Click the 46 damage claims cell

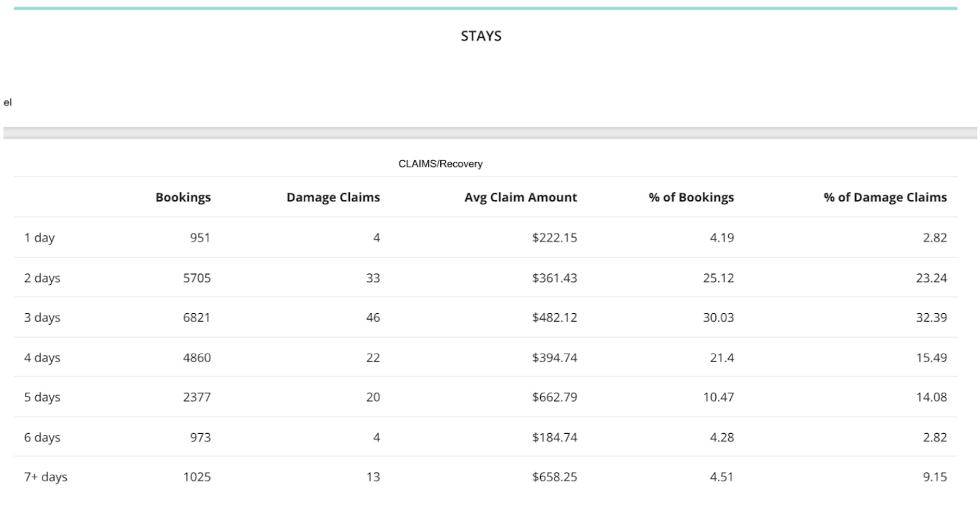click(372, 318)
